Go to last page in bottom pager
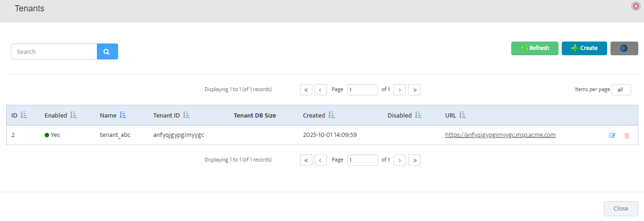 [414, 160]
